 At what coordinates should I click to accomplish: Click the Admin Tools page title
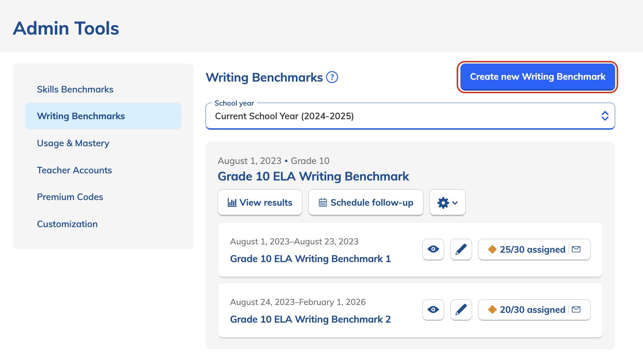[x=66, y=28]
